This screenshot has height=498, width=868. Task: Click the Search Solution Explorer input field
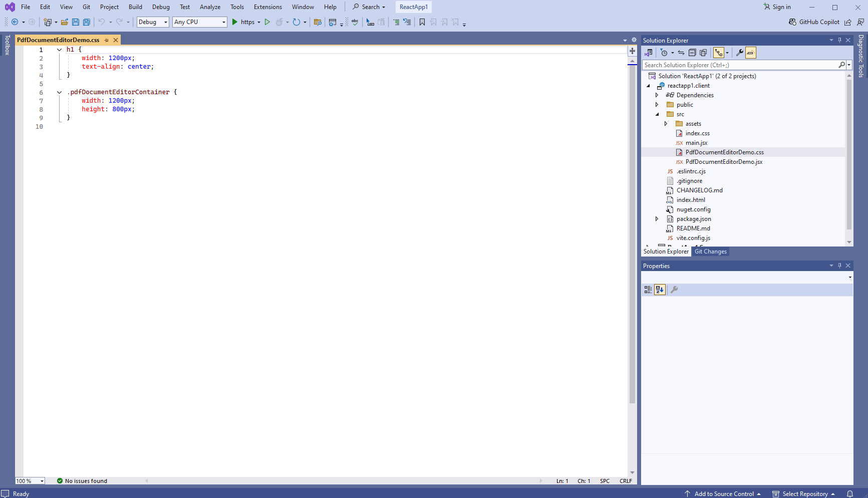tap(740, 65)
